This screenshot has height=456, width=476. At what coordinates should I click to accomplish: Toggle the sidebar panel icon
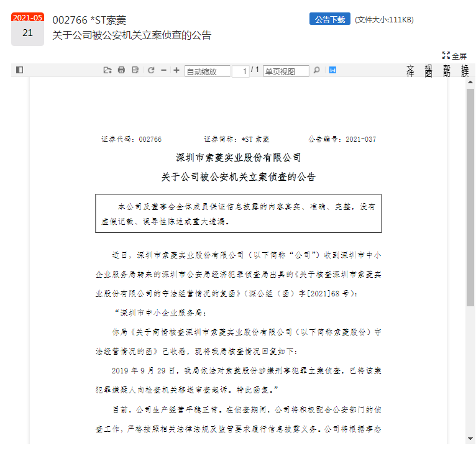(x=19, y=70)
